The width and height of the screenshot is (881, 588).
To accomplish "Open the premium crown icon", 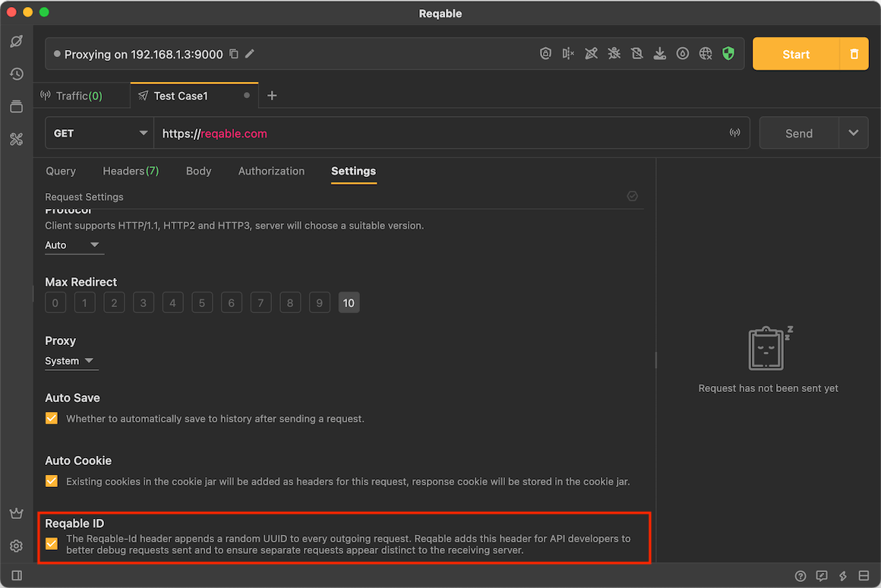I will [x=16, y=514].
